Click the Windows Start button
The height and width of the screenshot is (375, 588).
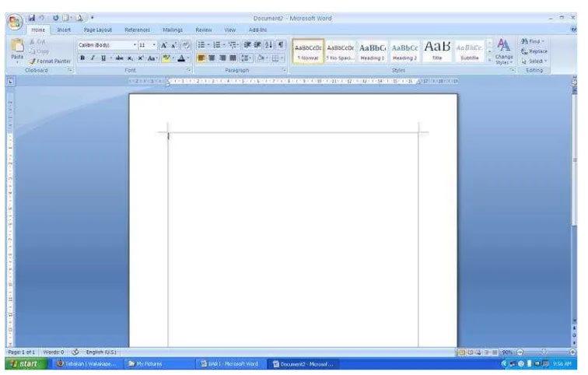[26, 364]
